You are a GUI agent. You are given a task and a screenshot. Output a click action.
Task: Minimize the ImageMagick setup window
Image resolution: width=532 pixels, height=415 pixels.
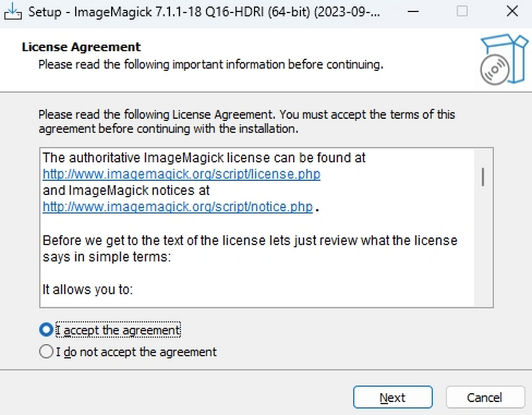(413, 11)
